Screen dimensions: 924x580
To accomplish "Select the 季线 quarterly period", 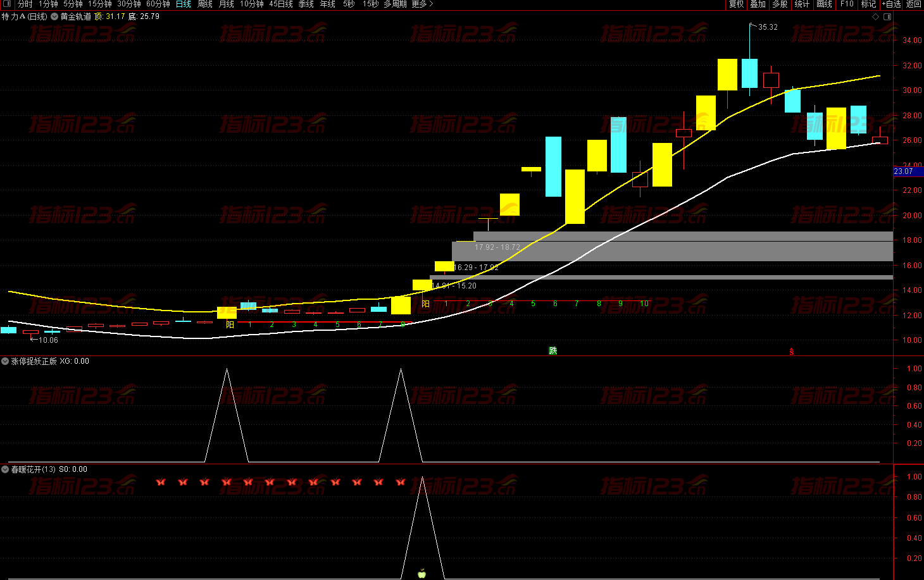I will (x=306, y=4).
